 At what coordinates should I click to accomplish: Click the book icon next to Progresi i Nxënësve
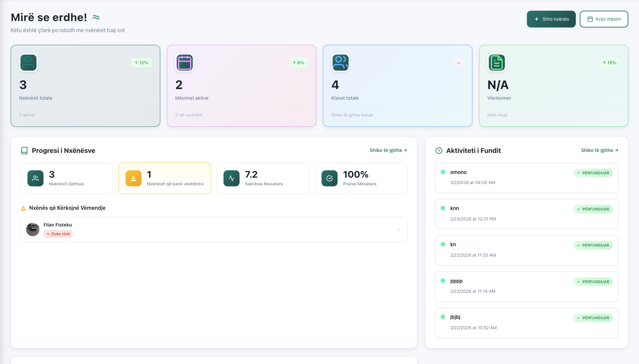click(x=24, y=151)
